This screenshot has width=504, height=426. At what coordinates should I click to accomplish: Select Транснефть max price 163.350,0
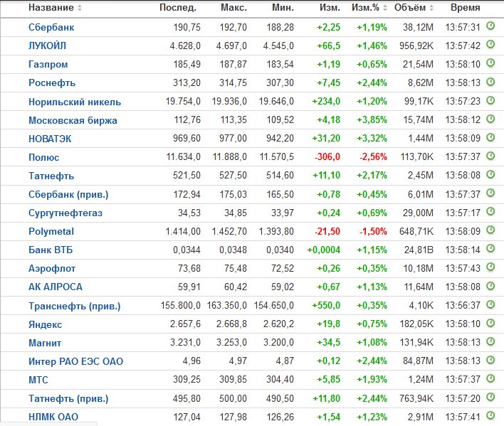[227, 305]
